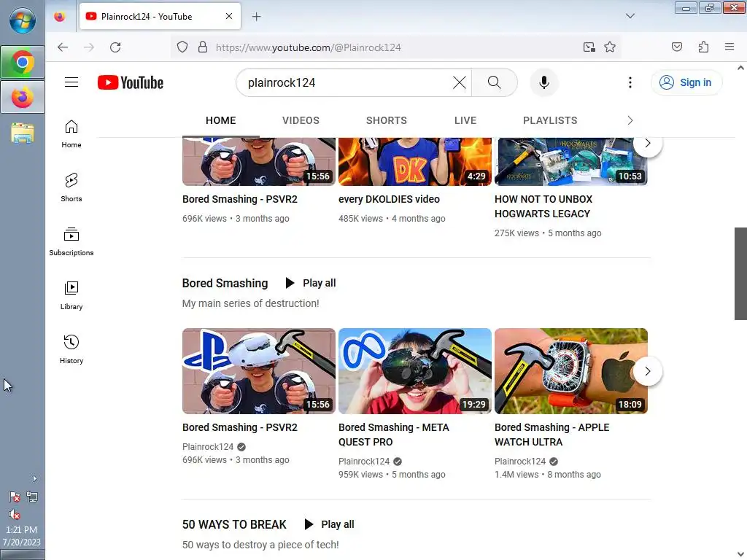Viewport: 747px width, 560px height.
Task: Open the Firefox extensions puzzle icon
Action: coord(704,47)
